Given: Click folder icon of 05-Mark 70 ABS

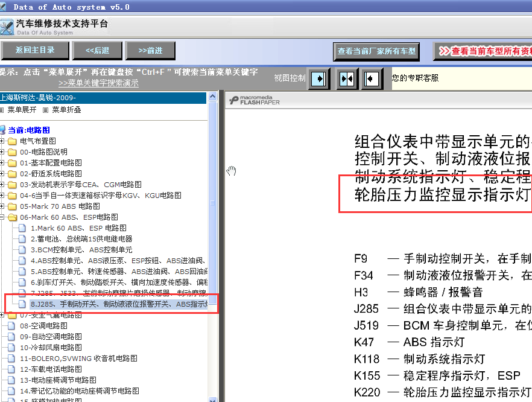Looking at the screenshot, I should 12,206.
